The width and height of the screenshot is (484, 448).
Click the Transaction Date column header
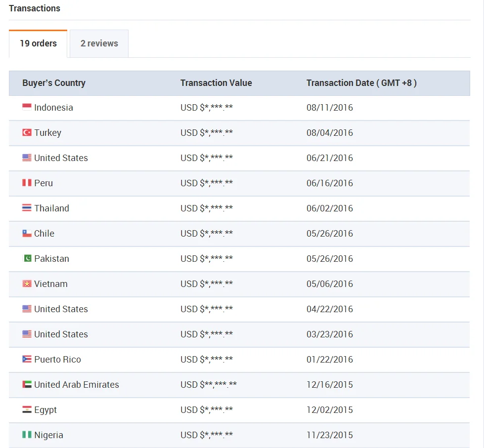361,83
